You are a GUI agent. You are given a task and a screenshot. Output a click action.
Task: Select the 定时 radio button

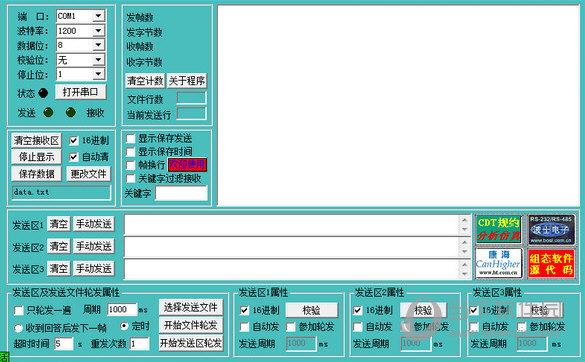[x=124, y=326]
